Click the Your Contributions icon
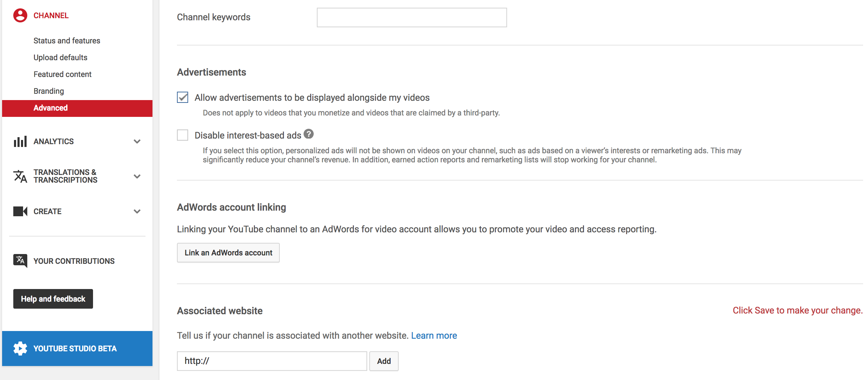 tap(20, 261)
